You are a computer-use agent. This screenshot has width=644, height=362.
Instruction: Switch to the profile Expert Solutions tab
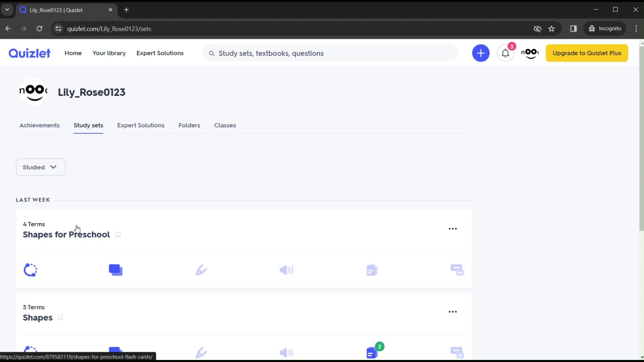141,125
